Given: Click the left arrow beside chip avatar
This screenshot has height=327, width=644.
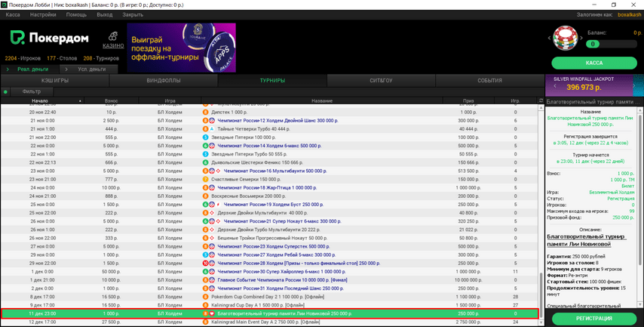Looking at the screenshot, I should coord(549,38).
